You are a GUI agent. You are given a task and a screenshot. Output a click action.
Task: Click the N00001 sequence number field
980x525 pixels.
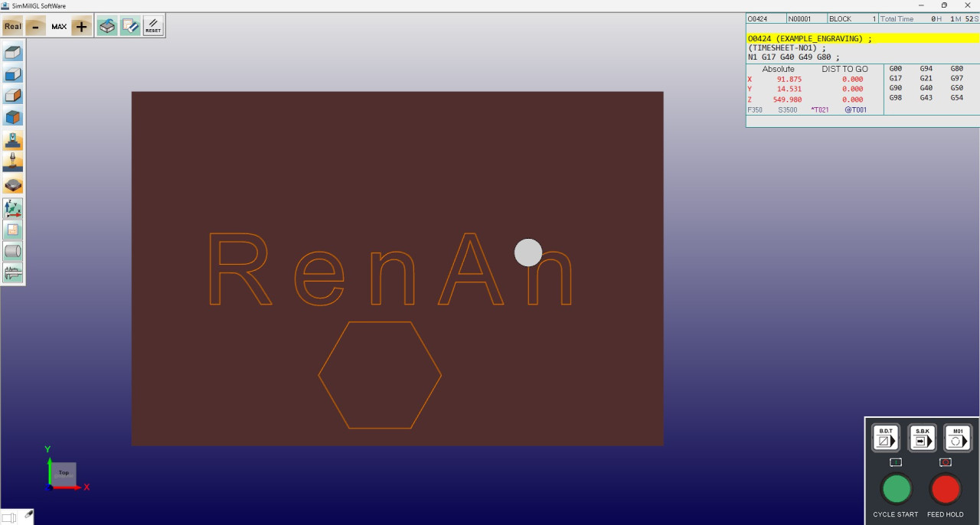[806, 18]
